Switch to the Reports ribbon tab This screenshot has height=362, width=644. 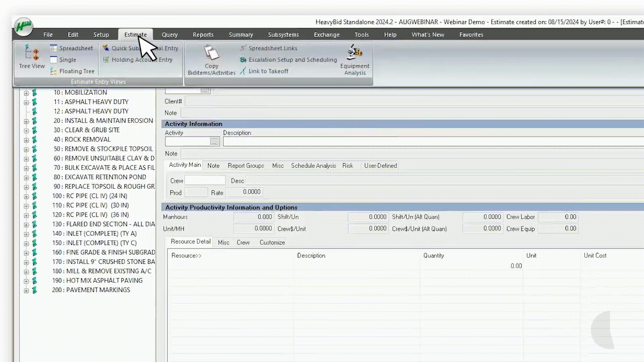[x=203, y=35]
